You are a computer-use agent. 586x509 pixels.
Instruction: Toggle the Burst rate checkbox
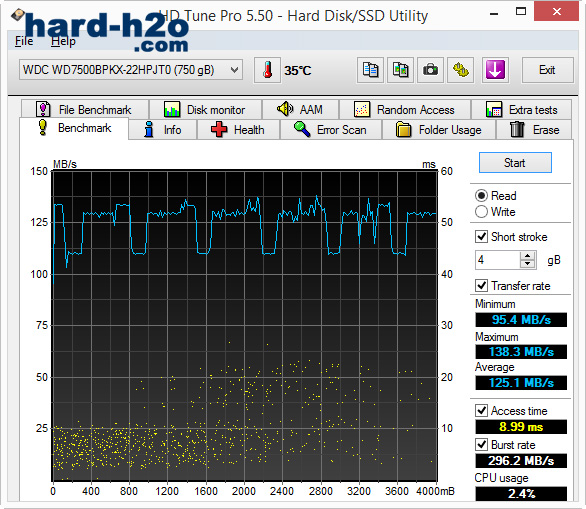(x=481, y=445)
